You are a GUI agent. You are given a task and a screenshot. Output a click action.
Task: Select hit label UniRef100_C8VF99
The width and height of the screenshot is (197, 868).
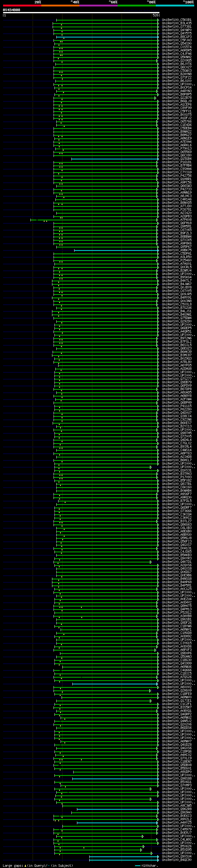tap(177, 108)
